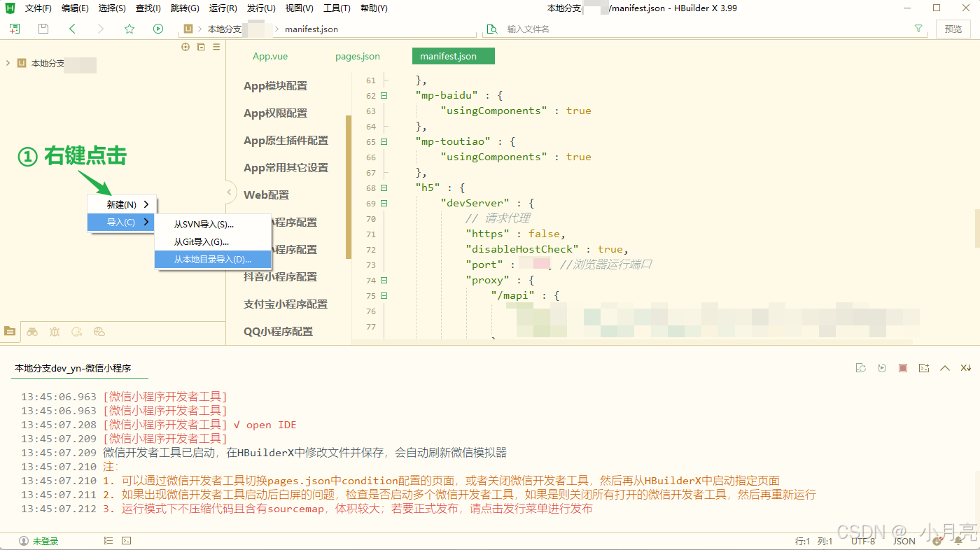Select the project manager folder icon
This screenshot has height=550, width=980.
coord(10,331)
